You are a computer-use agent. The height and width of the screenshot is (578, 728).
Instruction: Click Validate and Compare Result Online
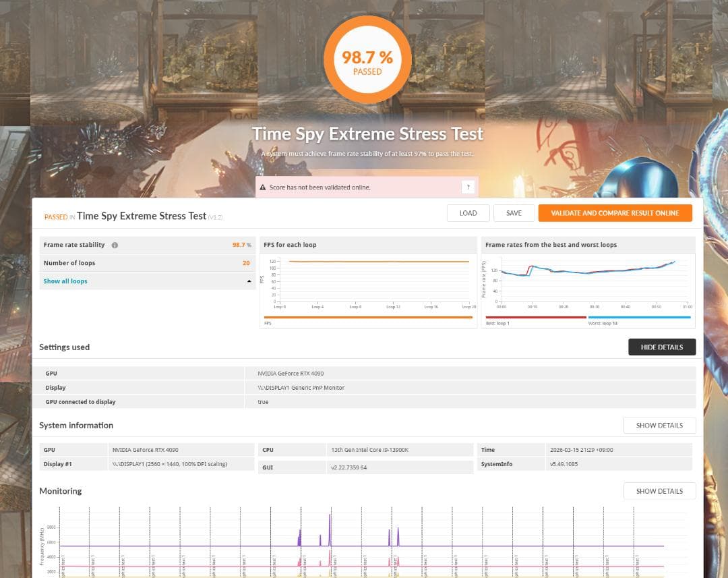click(x=615, y=213)
